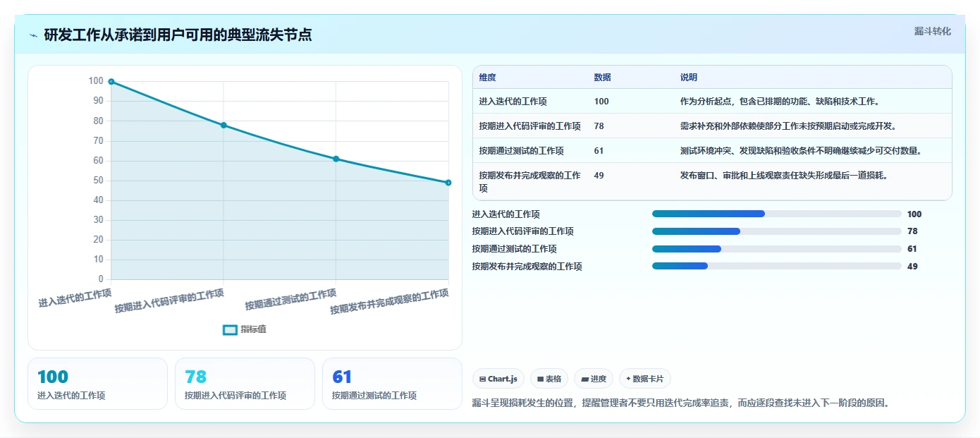The height and width of the screenshot is (438, 980).
Task: Click description starting 发布窗口、审批
Action: point(784,176)
